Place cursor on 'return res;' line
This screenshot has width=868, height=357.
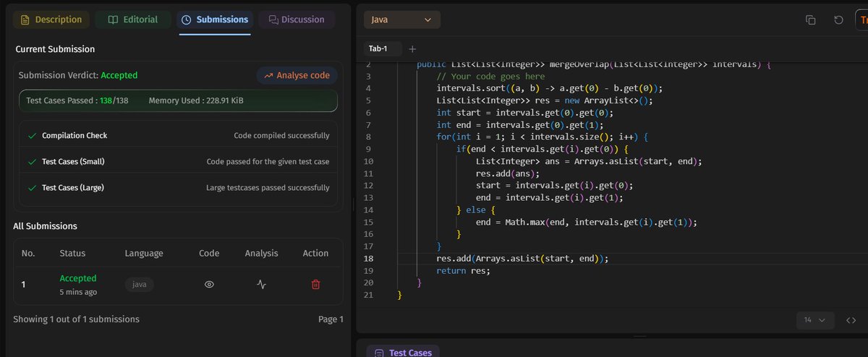click(x=463, y=270)
